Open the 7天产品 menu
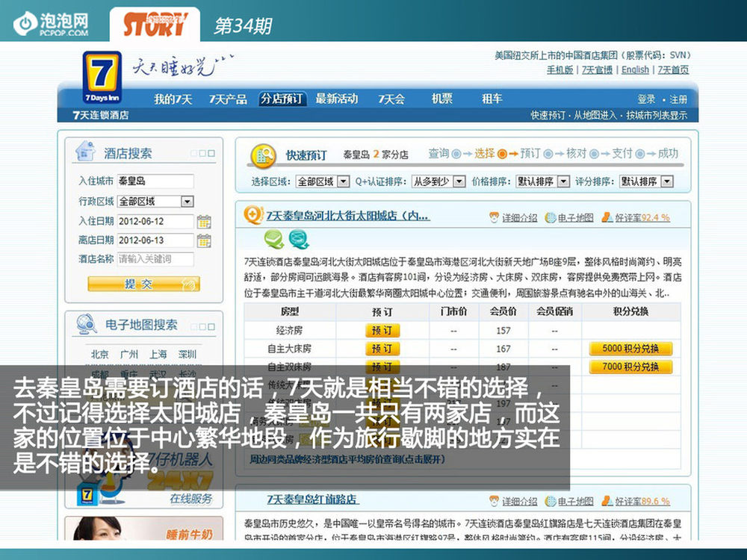The width and height of the screenshot is (747, 560). (228, 99)
